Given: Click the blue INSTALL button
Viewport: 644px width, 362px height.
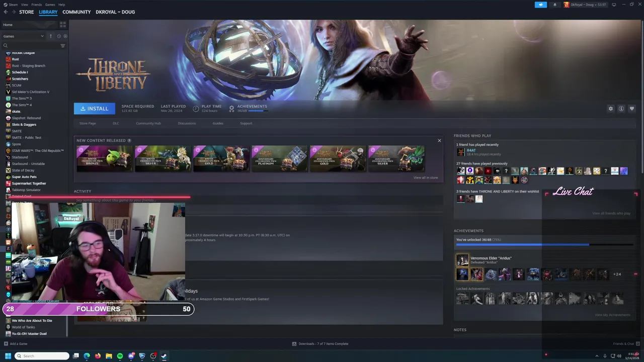Looking at the screenshot, I should click(95, 109).
